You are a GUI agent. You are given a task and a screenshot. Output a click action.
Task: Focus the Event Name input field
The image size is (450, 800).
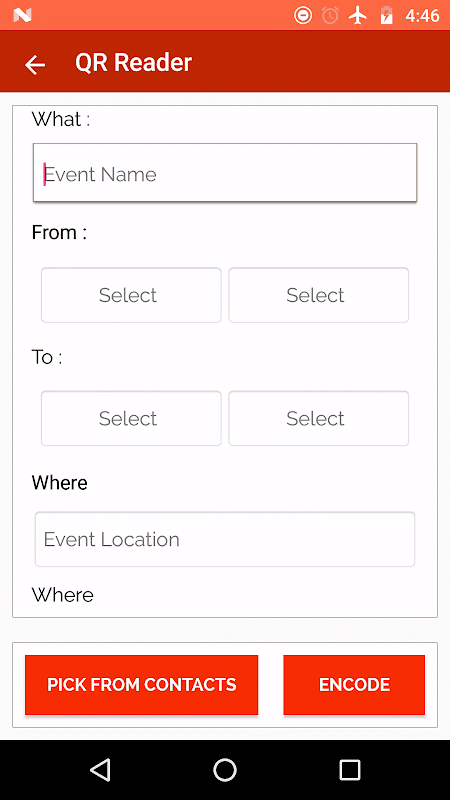pos(225,172)
